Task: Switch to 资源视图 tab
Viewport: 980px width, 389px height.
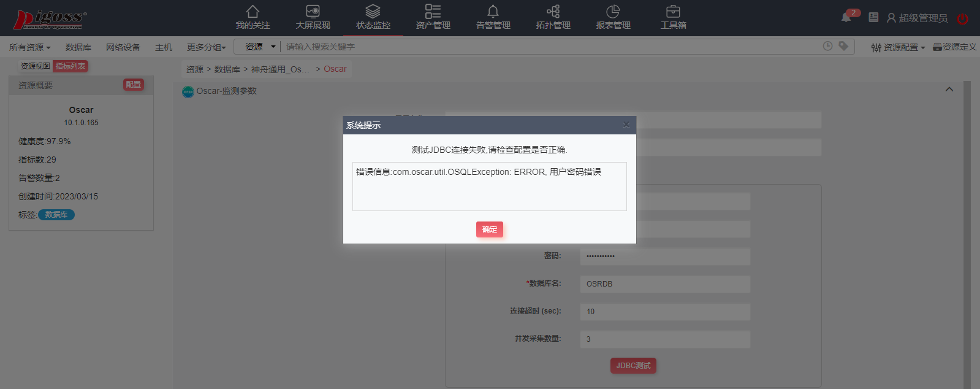Action: coord(36,66)
